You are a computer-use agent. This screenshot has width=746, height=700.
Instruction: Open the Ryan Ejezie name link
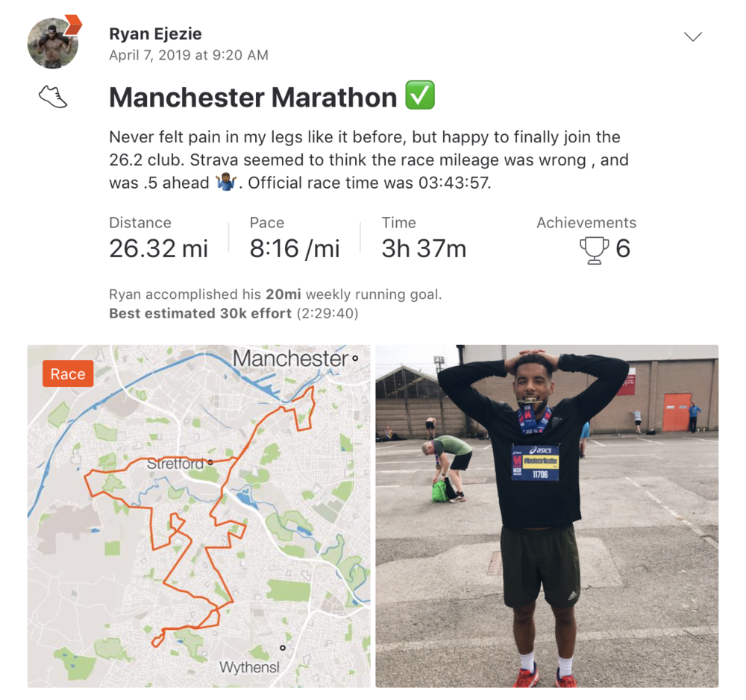(155, 34)
